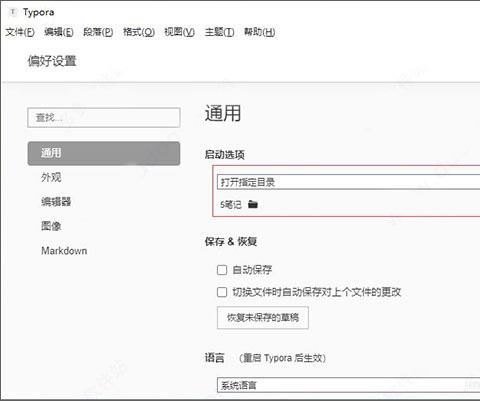Switch to 外观 settings category
The image size is (480, 401).
coord(51,177)
